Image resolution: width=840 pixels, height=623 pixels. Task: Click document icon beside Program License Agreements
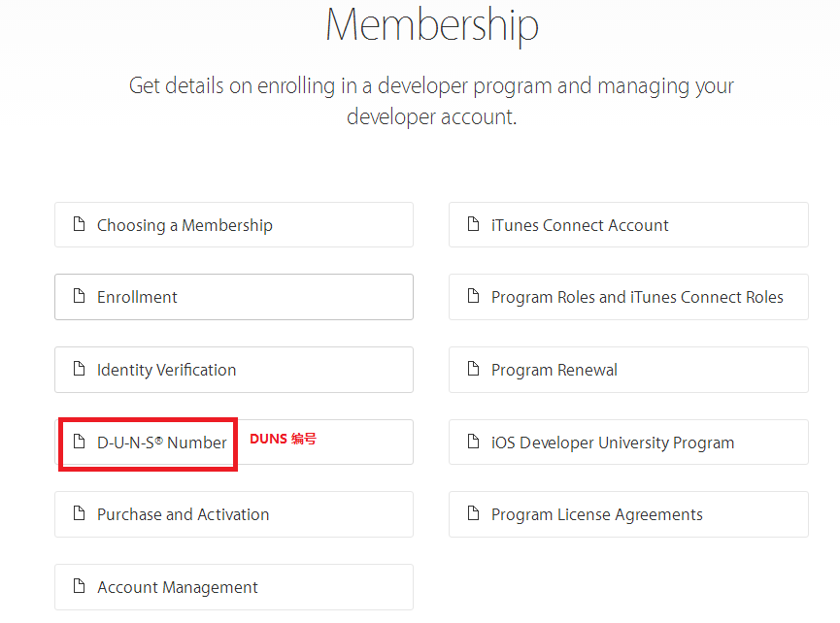pyautogui.click(x=474, y=514)
